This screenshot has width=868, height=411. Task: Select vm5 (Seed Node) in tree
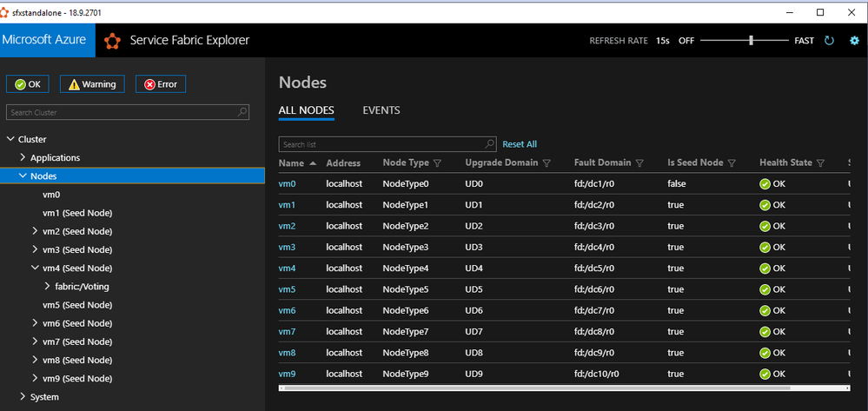pyautogui.click(x=77, y=305)
